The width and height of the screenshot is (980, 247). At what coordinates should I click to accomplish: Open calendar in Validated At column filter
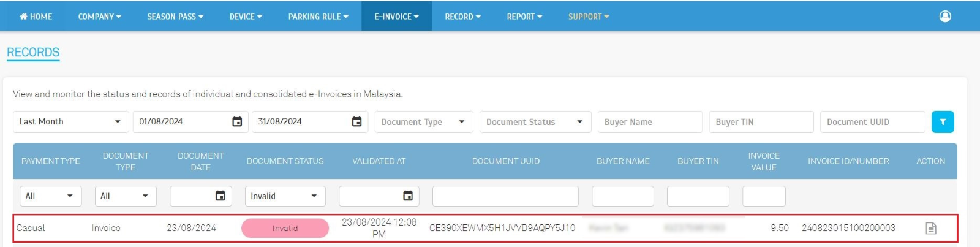[x=407, y=196]
